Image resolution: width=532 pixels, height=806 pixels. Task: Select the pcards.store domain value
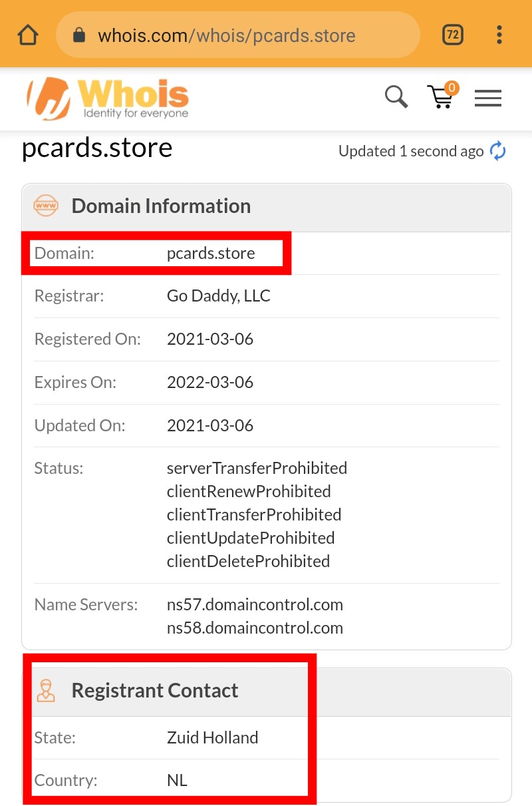[x=211, y=253]
